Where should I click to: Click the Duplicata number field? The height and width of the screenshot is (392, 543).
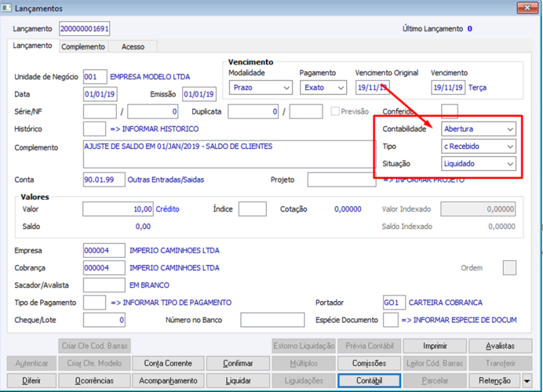[253, 111]
